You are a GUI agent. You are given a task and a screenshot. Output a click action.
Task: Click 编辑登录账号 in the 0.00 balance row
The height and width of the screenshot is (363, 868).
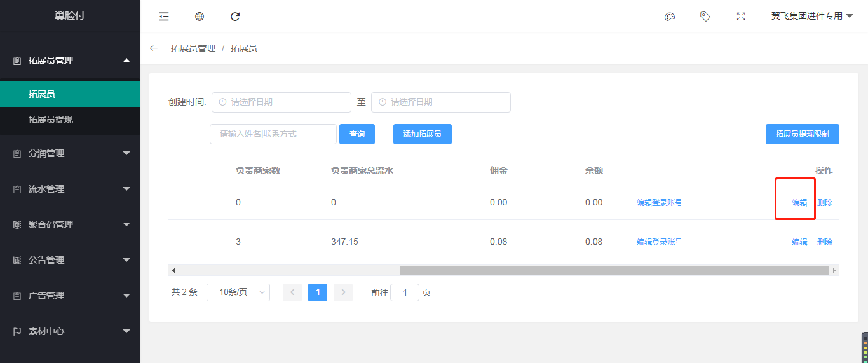[x=659, y=203]
